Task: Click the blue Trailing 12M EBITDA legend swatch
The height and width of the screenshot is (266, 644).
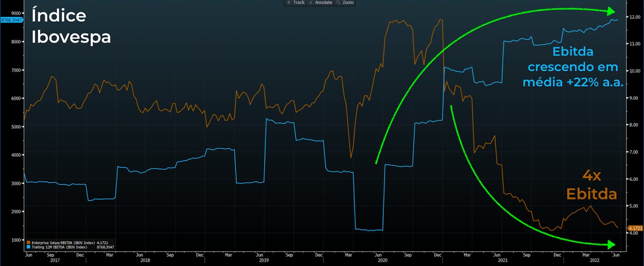Action: pos(29,247)
